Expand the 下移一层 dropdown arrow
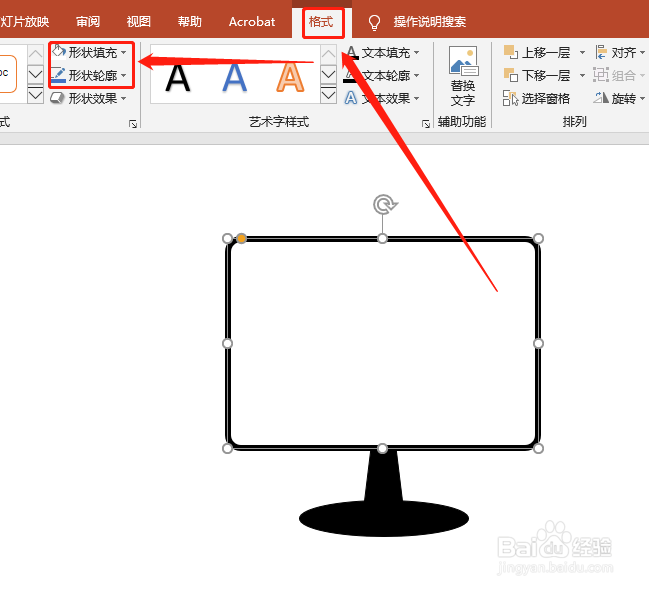The height and width of the screenshot is (590, 649). pyautogui.click(x=582, y=75)
